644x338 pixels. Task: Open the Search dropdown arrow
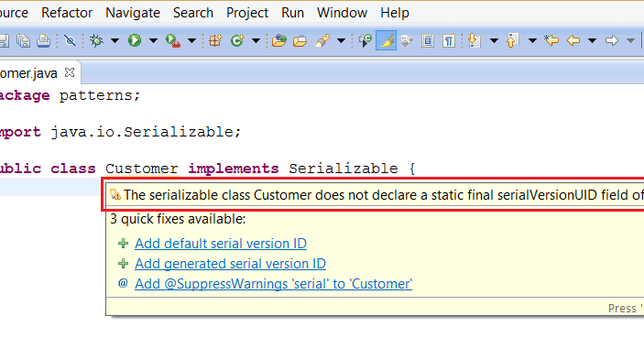click(341, 40)
